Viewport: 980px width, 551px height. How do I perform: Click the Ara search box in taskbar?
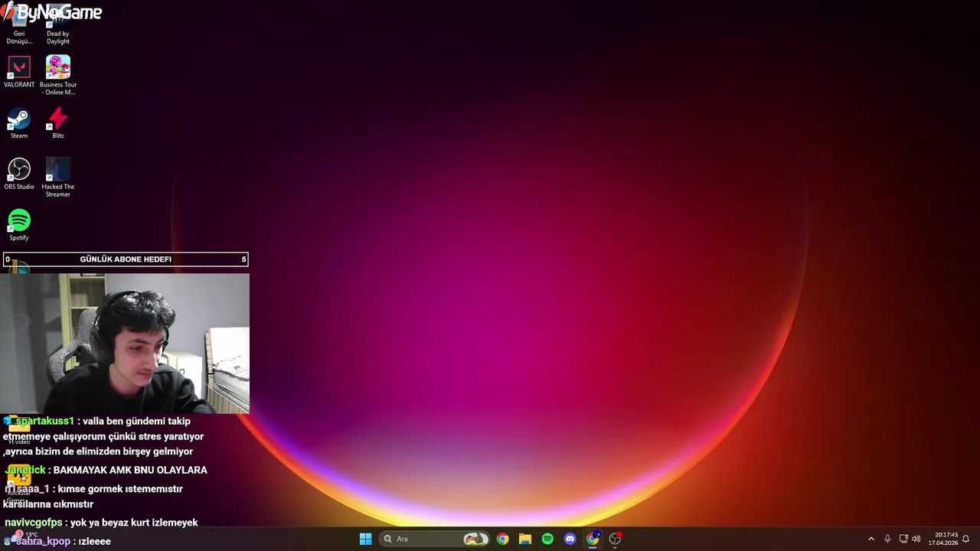[x=435, y=539]
